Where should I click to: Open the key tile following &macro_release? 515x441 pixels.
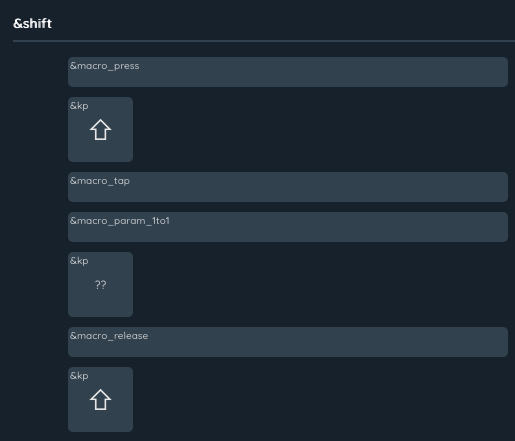click(100, 400)
